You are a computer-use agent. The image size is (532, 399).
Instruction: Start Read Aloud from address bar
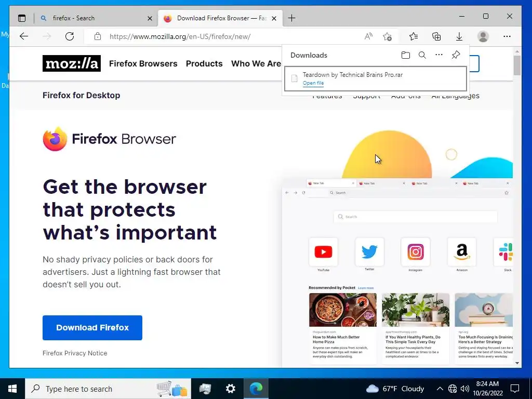click(x=368, y=36)
